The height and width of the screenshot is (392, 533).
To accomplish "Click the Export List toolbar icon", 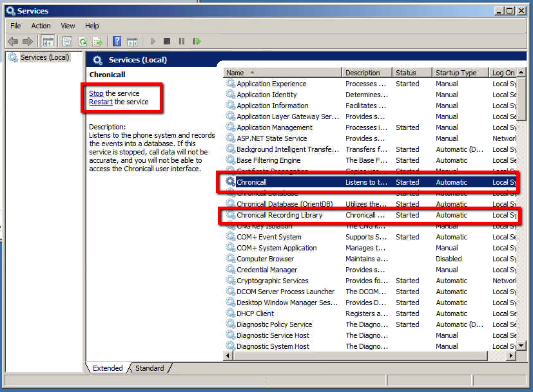I will point(97,41).
